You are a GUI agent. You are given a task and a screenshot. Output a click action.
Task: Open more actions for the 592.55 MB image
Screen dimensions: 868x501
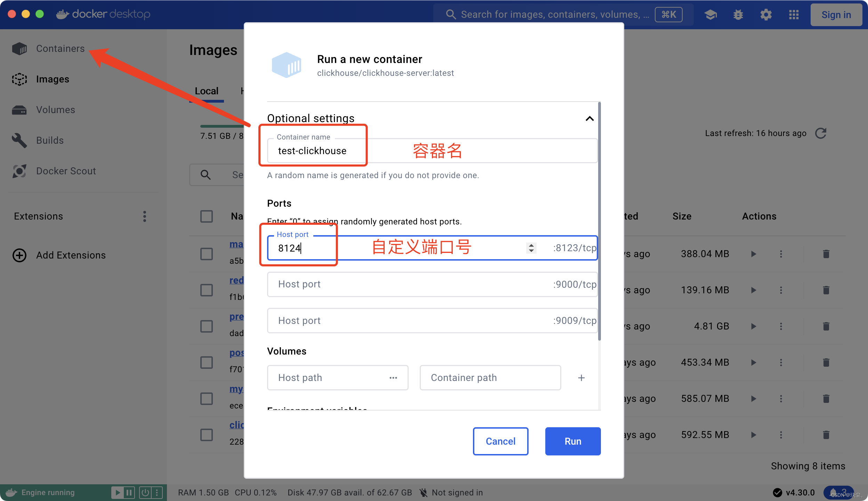pyautogui.click(x=781, y=435)
